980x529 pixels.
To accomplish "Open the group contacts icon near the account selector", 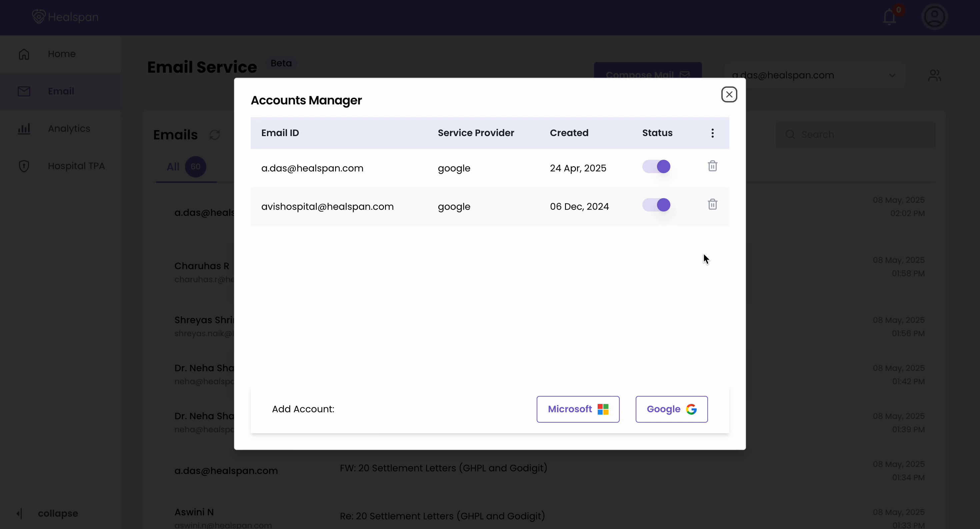I will (935, 75).
